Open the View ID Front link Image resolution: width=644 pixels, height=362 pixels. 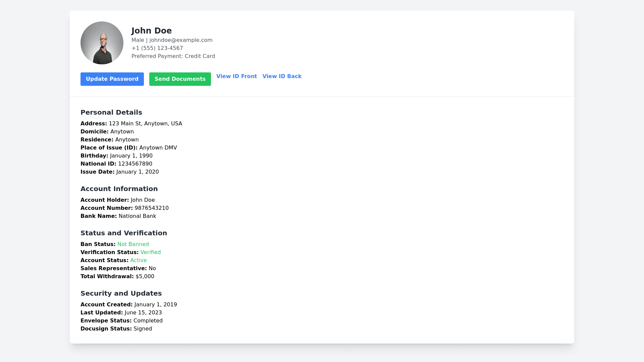tap(236, 76)
